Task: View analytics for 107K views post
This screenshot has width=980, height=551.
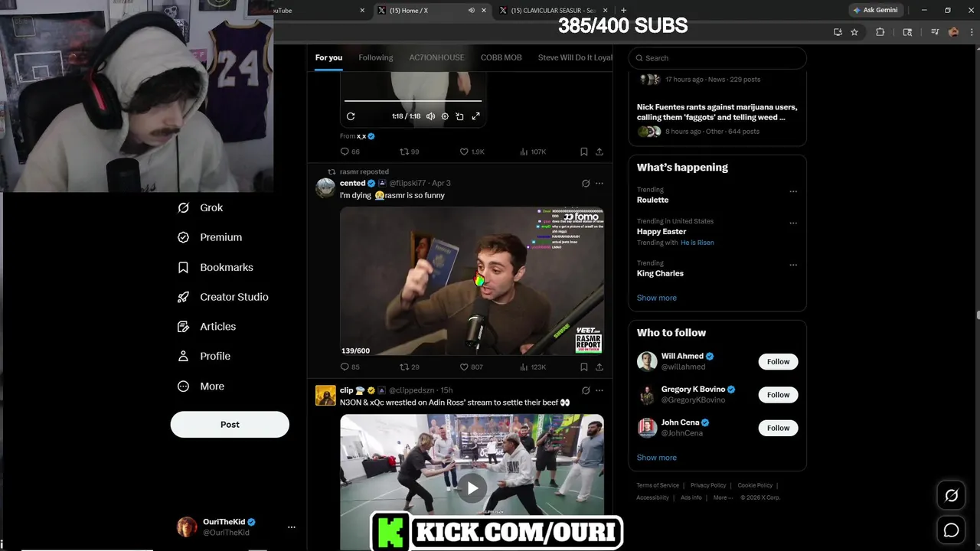Action: (x=533, y=152)
